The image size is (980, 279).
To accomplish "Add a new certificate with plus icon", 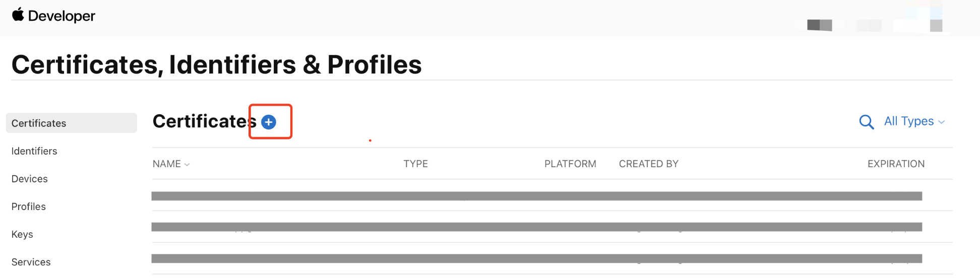I will pos(269,122).
